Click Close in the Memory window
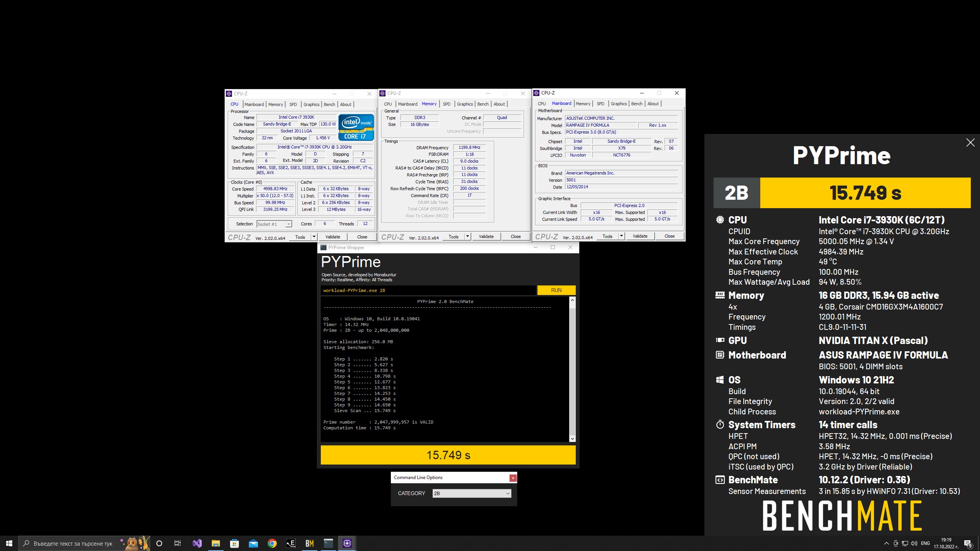This screenshot has width=980, height=551. click(x=516, y=236)
